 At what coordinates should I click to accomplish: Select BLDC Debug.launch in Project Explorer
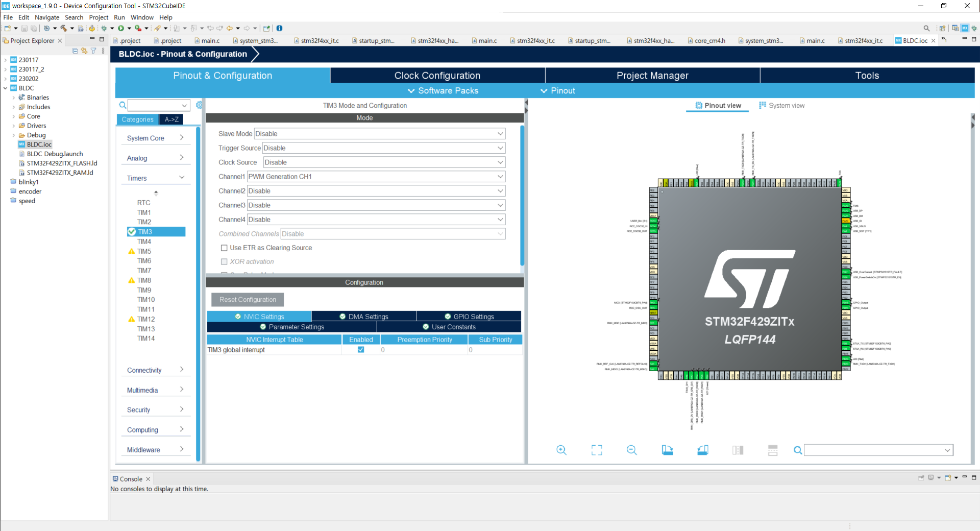point(55,154)
